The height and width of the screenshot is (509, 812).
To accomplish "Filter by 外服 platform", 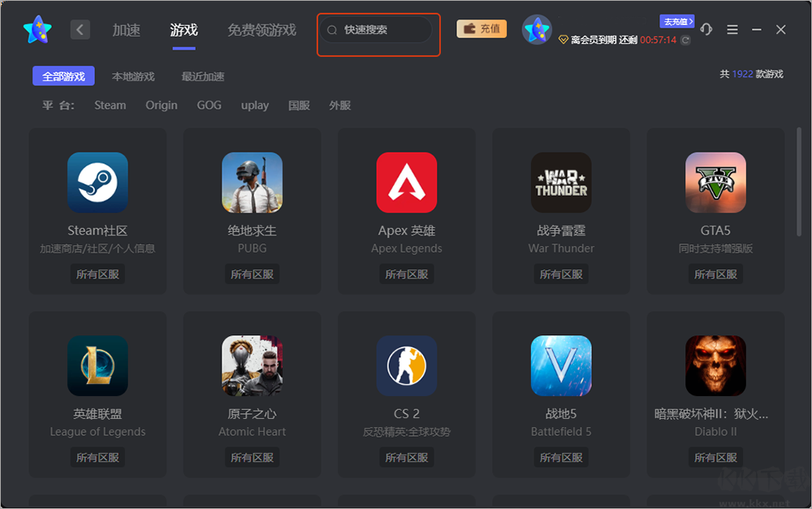I will coord(339,105).
